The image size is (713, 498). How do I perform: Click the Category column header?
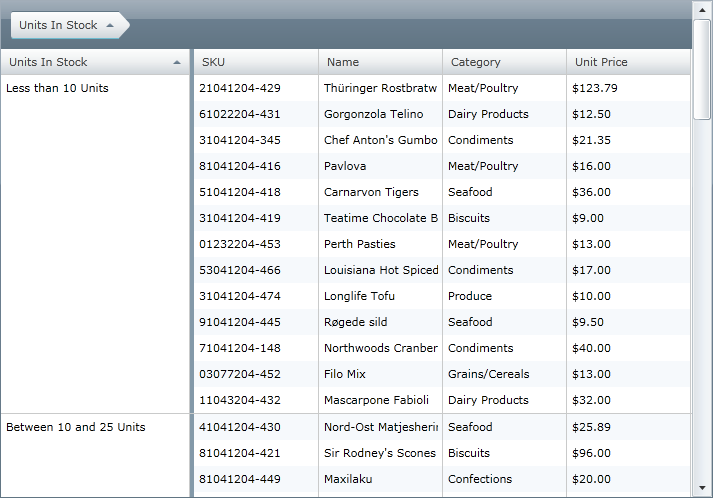(x=504, y=62)
